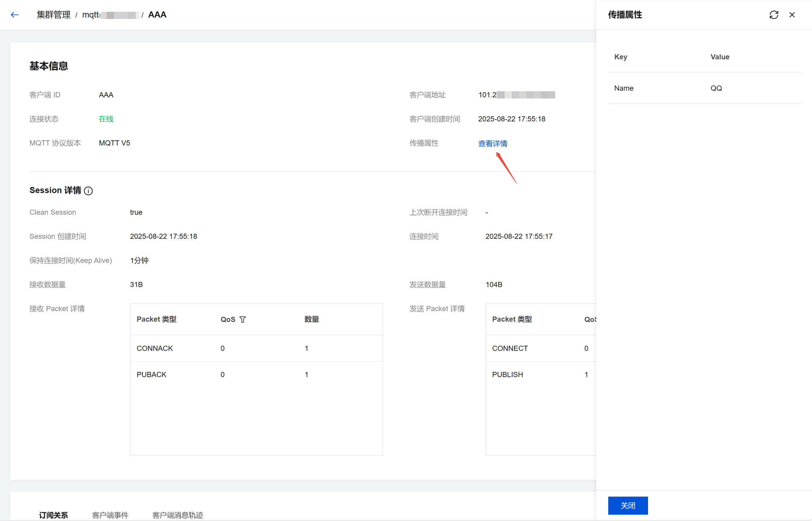
Task: Open the QoS filter icon
Action: [x=242, y=320]
